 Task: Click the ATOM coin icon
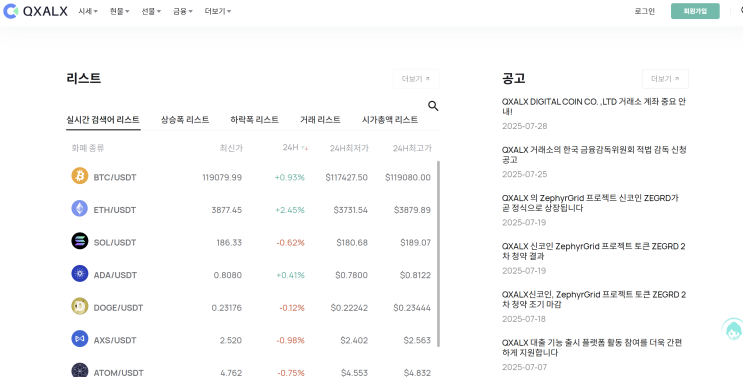[x=80, y=371]
